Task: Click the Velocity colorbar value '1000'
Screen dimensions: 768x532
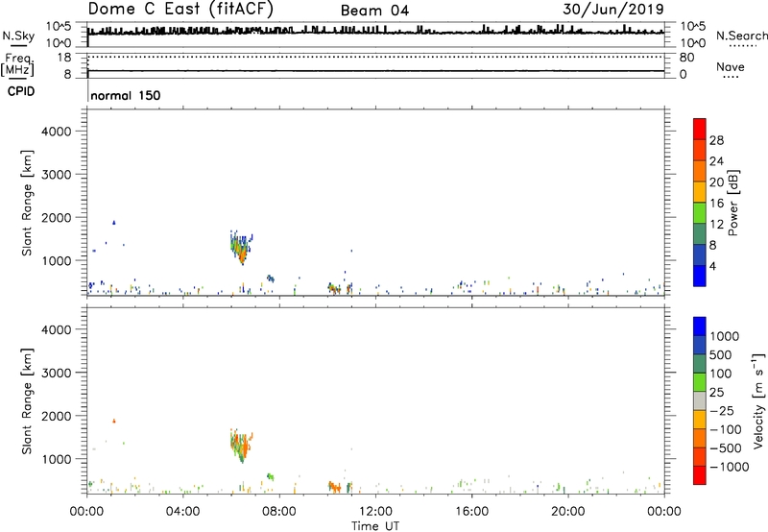Action: 724,336
